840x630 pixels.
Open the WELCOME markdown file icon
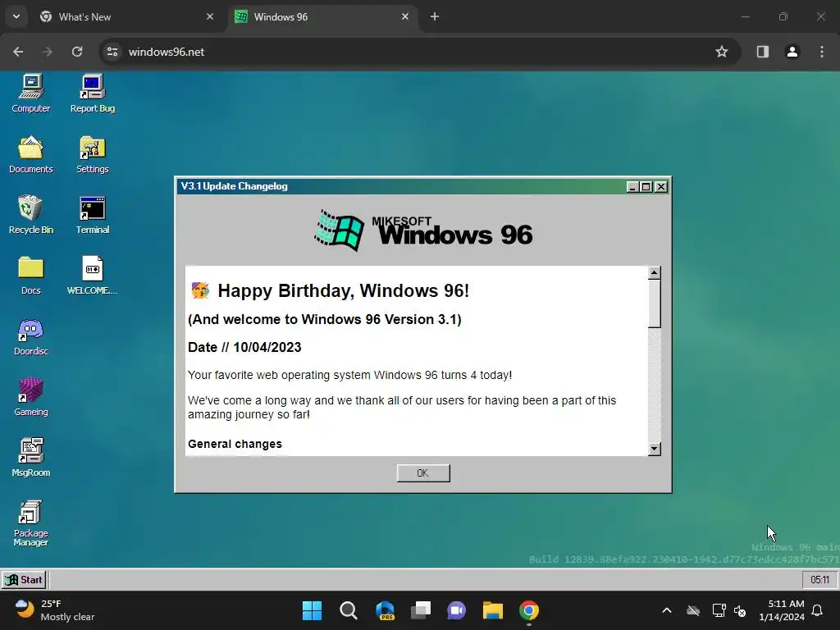92,276
